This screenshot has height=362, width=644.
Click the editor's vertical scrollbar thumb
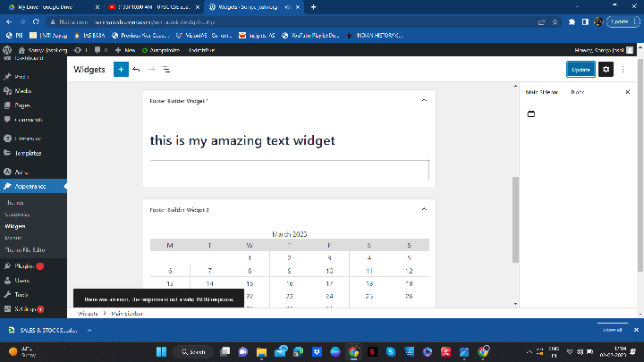514,219
